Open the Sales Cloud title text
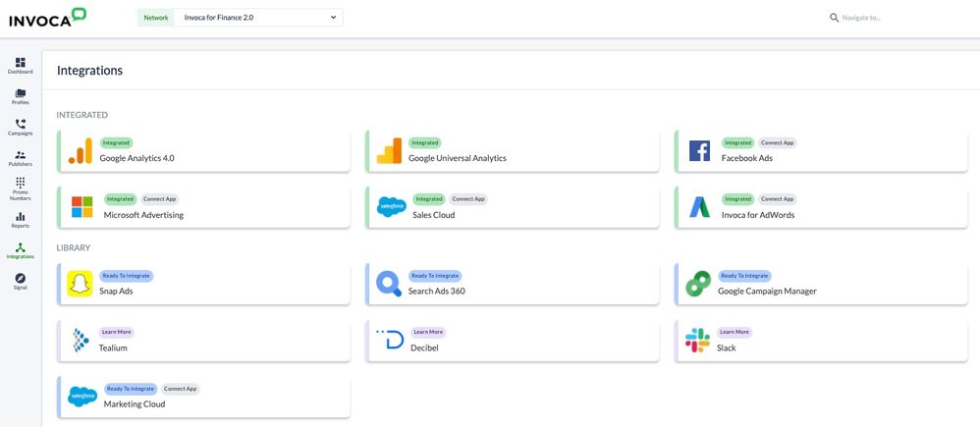This screenshot has width=980, height=427. (434, 215)
